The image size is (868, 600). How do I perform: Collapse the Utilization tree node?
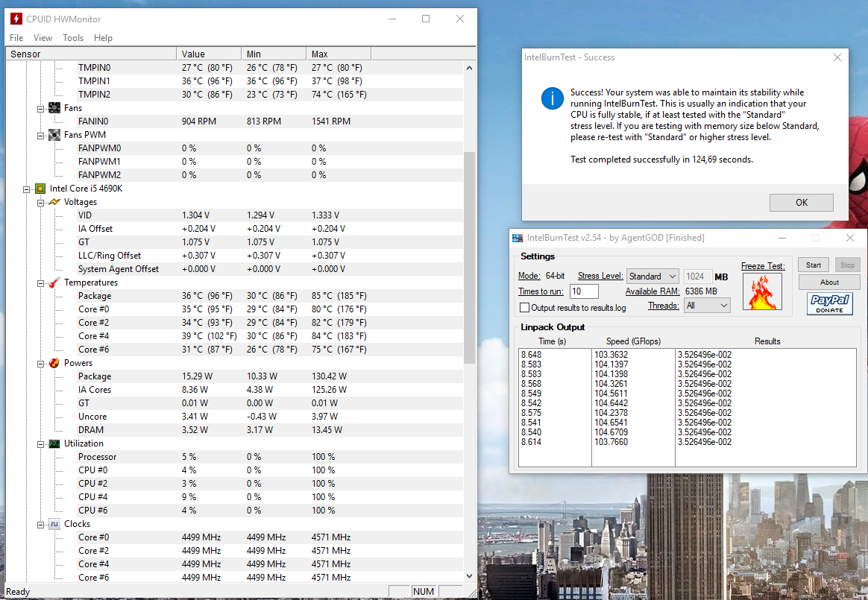tap(40, 444)
